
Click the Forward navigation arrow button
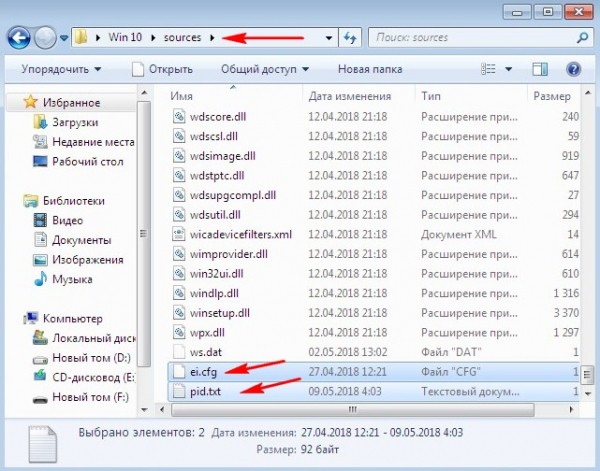(45, 37)
